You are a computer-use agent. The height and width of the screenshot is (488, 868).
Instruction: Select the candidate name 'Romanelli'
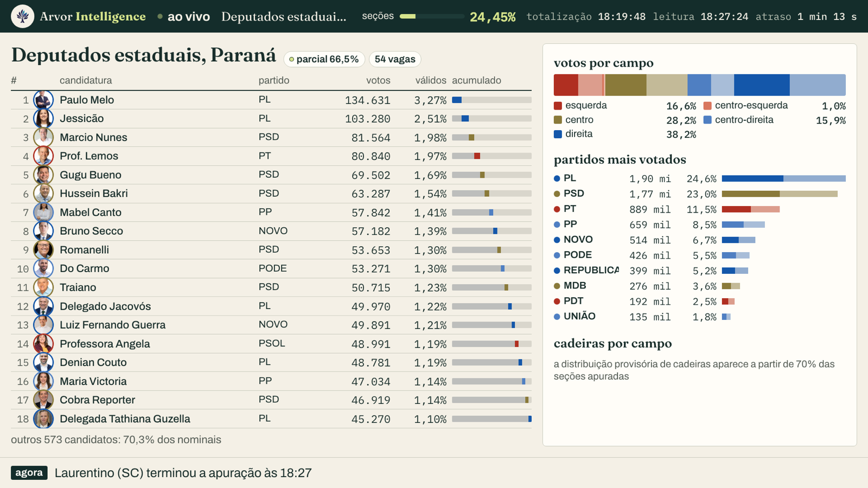coord(84,250)
